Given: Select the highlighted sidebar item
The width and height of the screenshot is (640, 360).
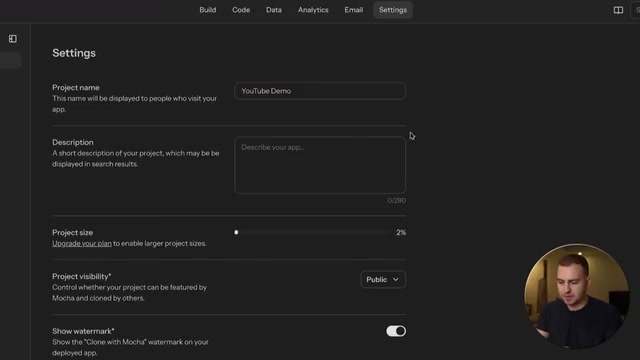Looking at the screenshot, I should pyautogui.click(x=10, y=60).
